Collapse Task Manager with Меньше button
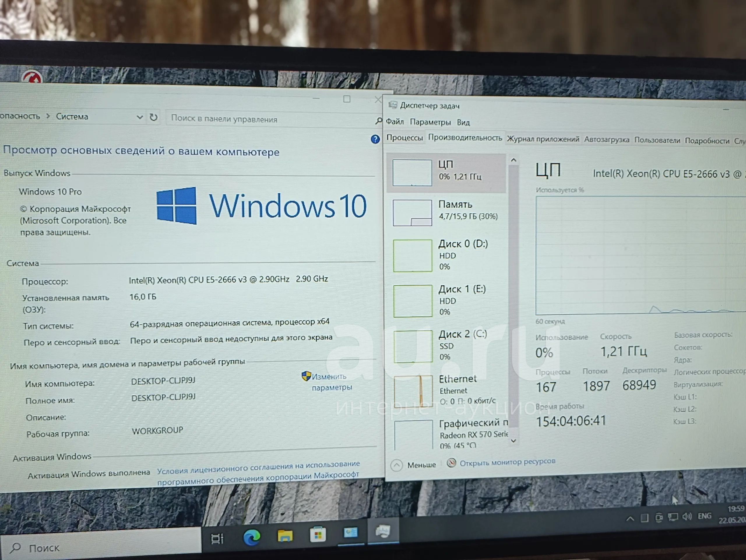Viewport: 746px width, 560px height. point(413,465)
